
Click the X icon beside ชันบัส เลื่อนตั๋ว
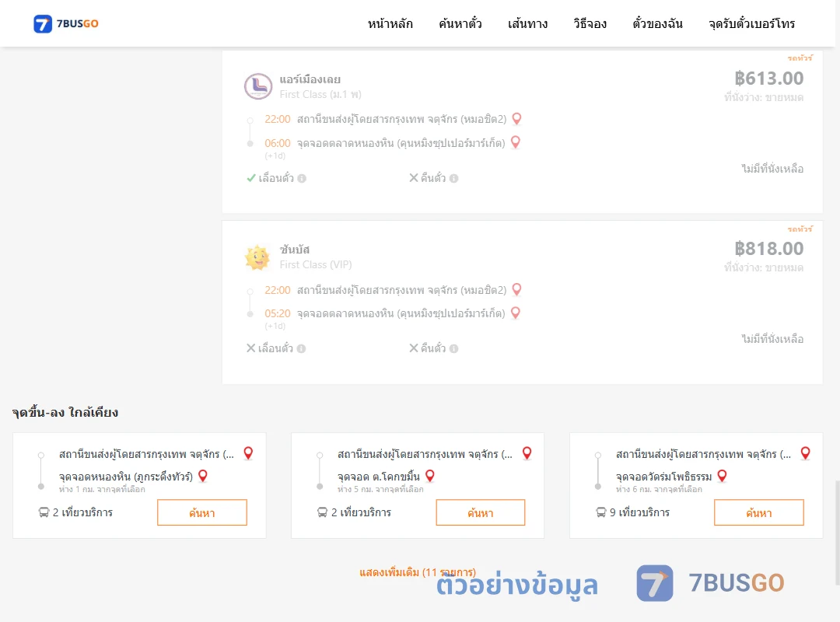pos(250,348)
